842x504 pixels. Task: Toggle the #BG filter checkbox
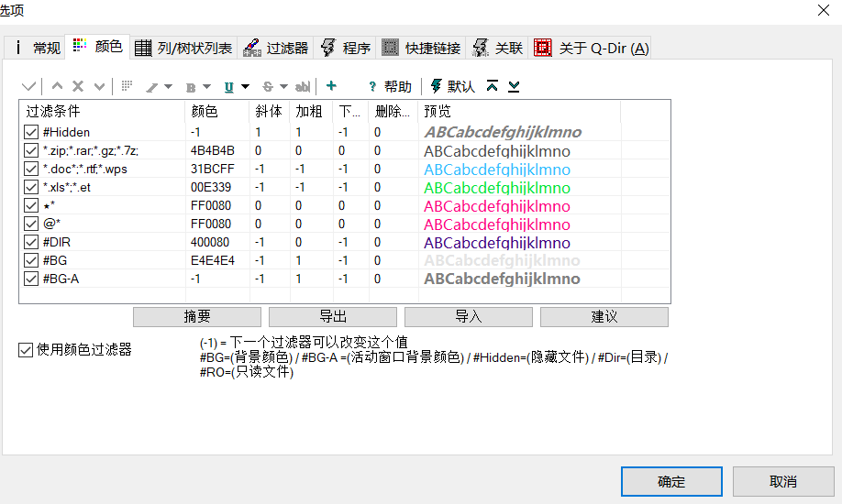tap(31, 260)
